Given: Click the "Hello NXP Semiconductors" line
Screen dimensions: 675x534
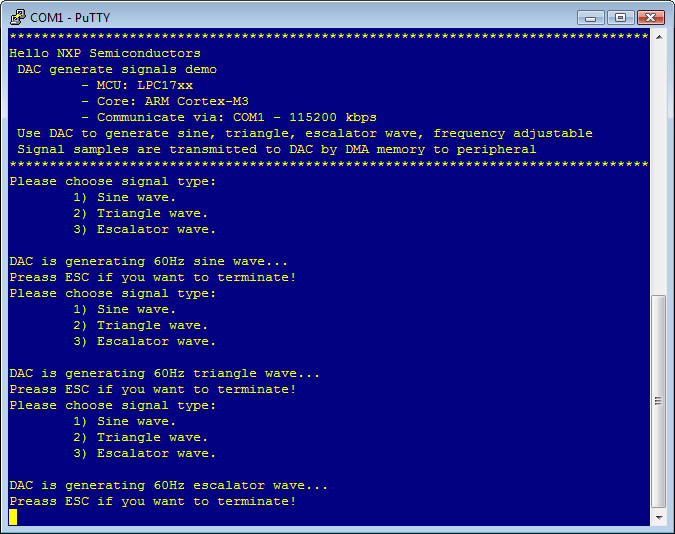Looking at the screenshot, I should pyautogui.click(x=105, y=53).
